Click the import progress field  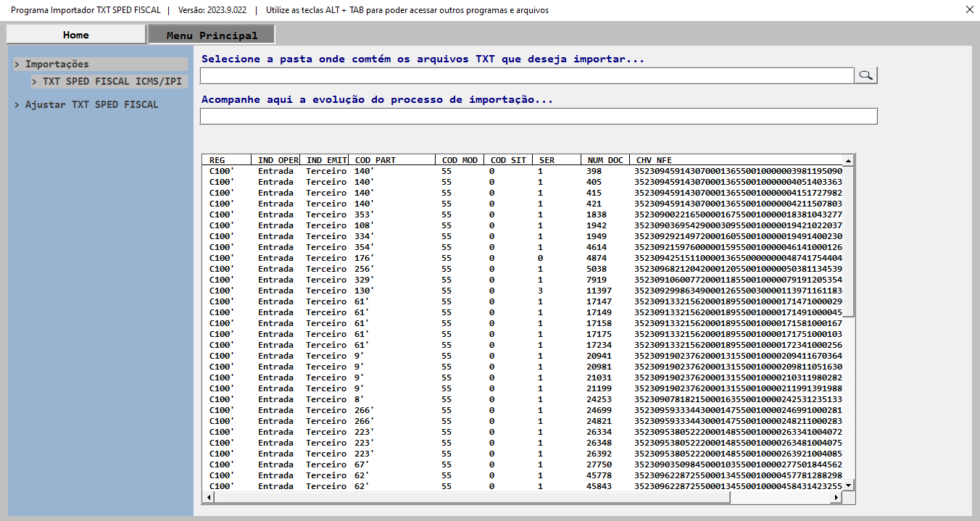point(538,116)
